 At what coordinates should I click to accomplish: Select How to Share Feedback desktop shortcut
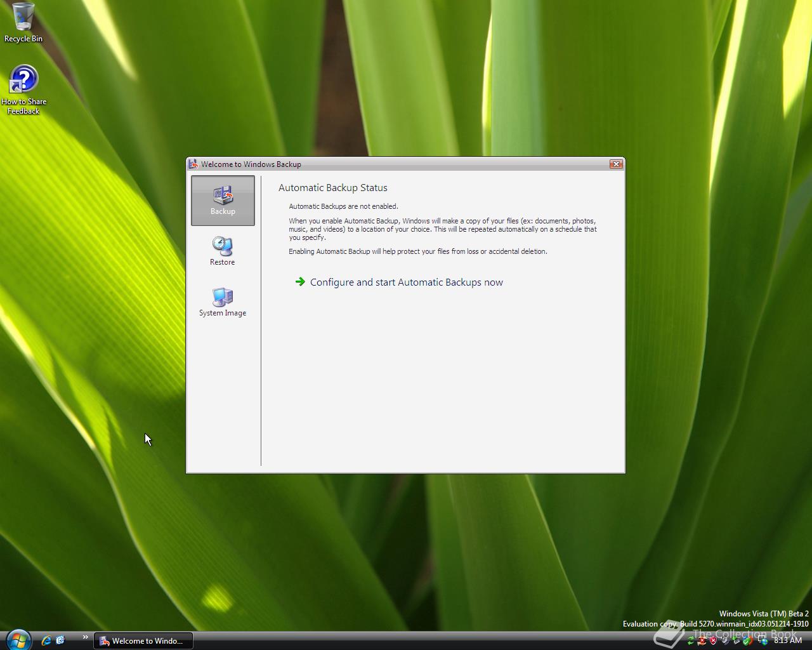[23, 90]
